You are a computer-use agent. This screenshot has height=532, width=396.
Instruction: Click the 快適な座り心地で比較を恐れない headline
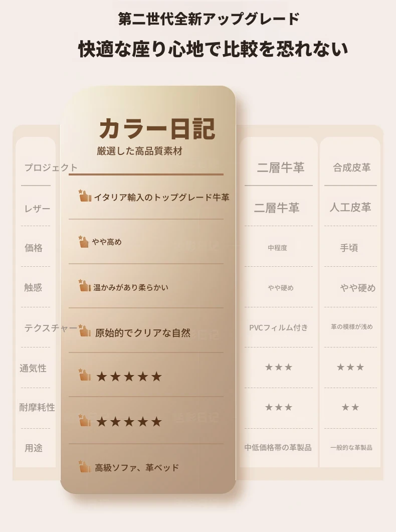(213, 49)
